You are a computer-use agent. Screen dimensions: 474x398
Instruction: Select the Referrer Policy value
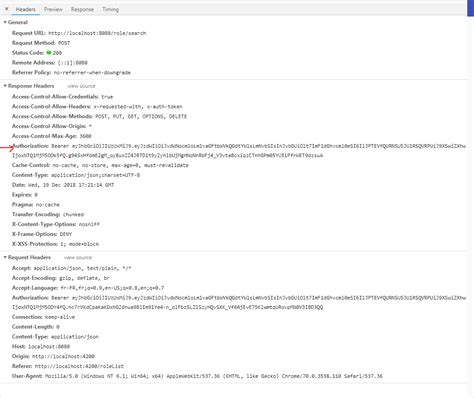pyautogui.click(x=92, y=72)
